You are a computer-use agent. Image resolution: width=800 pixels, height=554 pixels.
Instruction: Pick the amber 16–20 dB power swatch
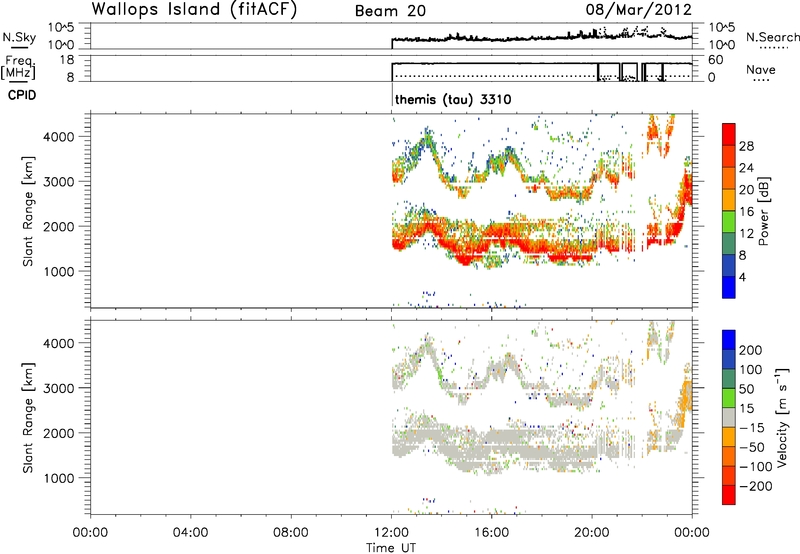click(729, 200)
